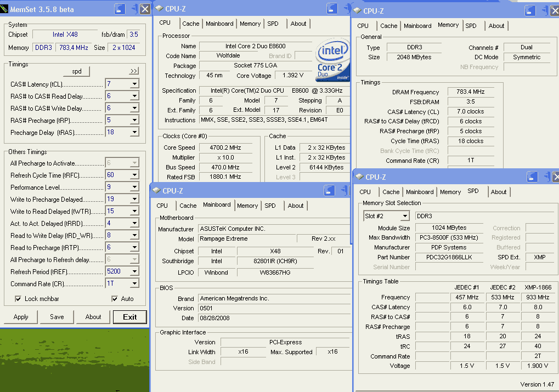Open the CAS# Latency (tCL) dropdown

(134, 84)
